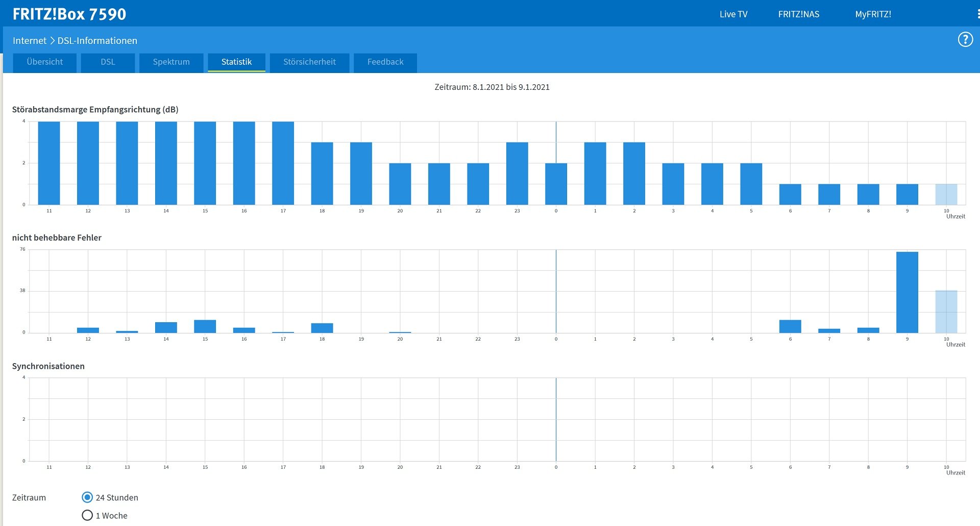The height and width of the screenshot is (526, 980).
Task: Click the 'Zeitraum: 8.1.2021 bis 9.1.2021' text
Action: point(492,87)
